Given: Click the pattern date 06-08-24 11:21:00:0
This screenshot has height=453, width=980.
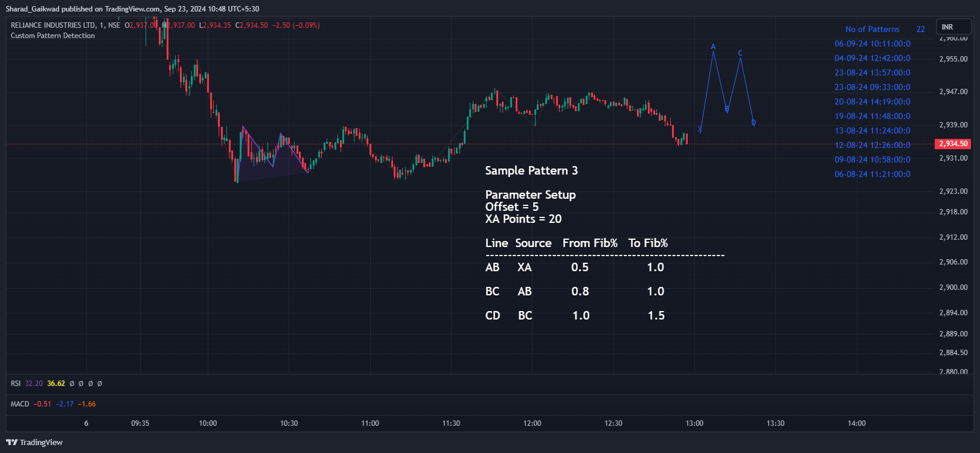Looking at the screenshot, I should [872, 174].
